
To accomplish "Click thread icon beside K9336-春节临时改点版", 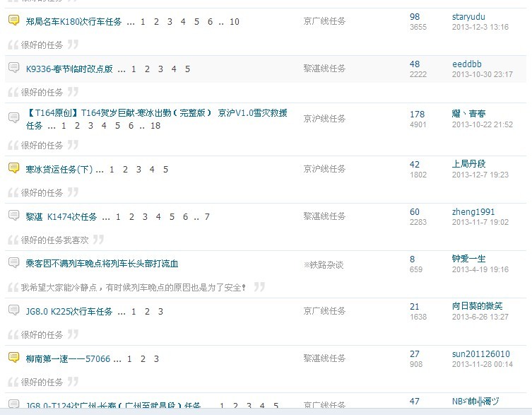I will (x=13, y=68).
